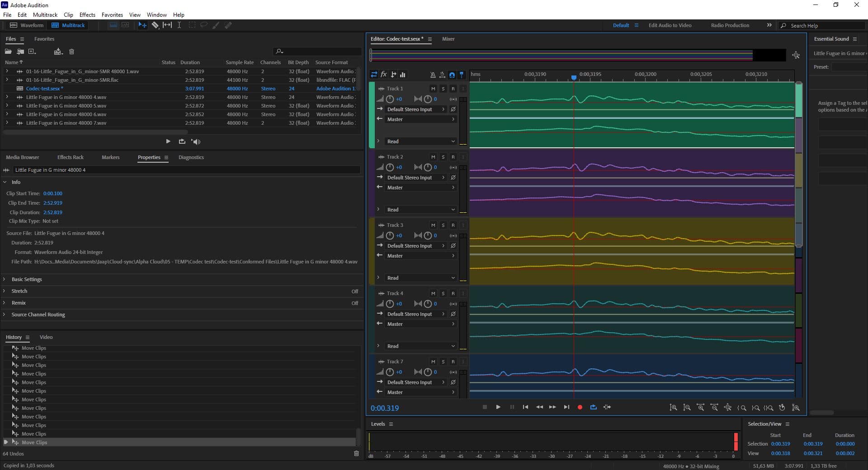This screenshot has width=868, height=470.
Task: Open the Clip menu
Action: [68, 15]
